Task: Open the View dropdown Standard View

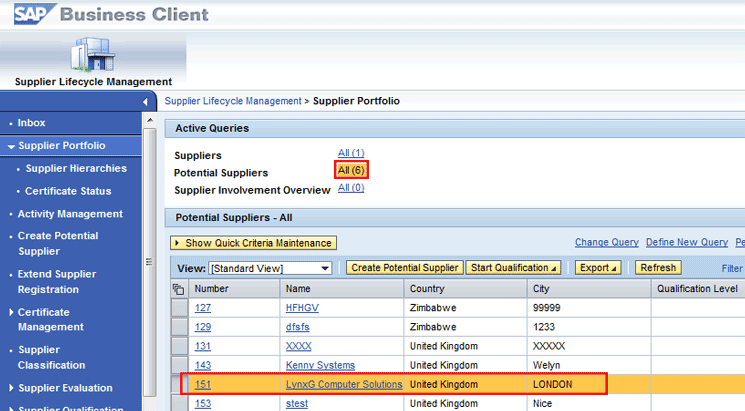Action: pyautogui.click(x=270, y=268)
